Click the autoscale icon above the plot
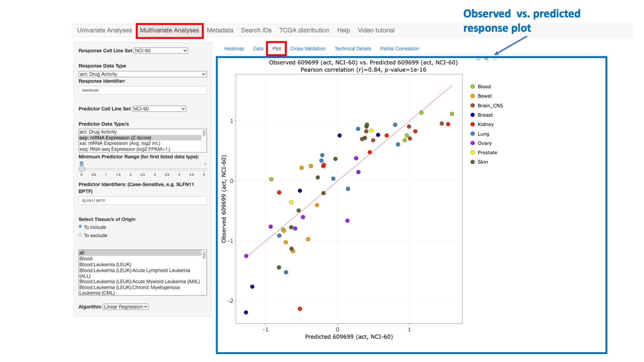This screenshot has height=362, width=644. coord(495,59)
